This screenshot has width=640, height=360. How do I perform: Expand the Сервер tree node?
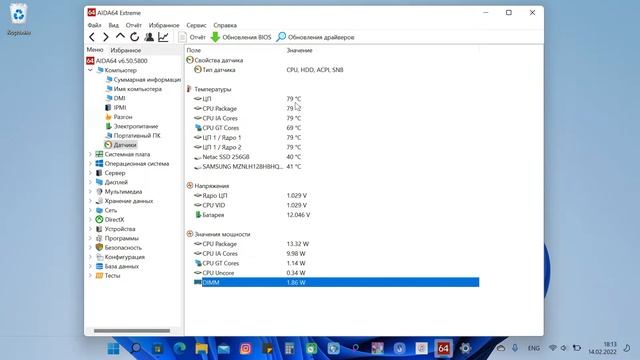[x=90, y=173]
